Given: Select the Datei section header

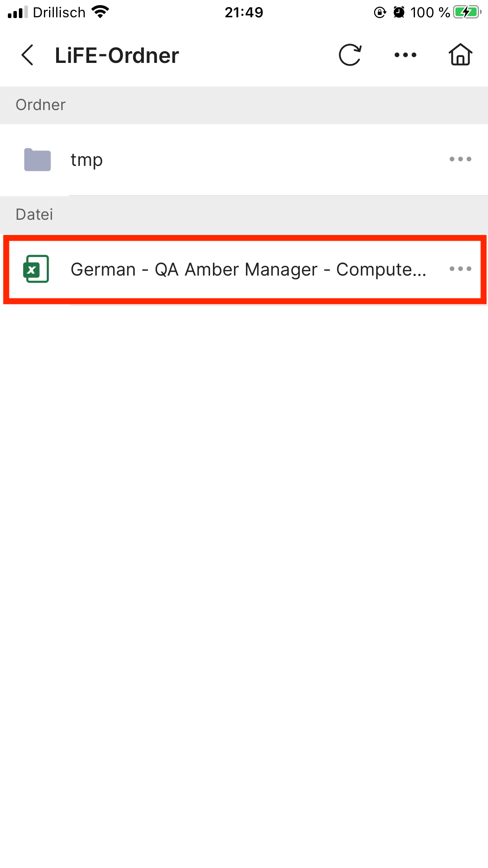Looking at the screenshot, I should click(x=244, y=215).
